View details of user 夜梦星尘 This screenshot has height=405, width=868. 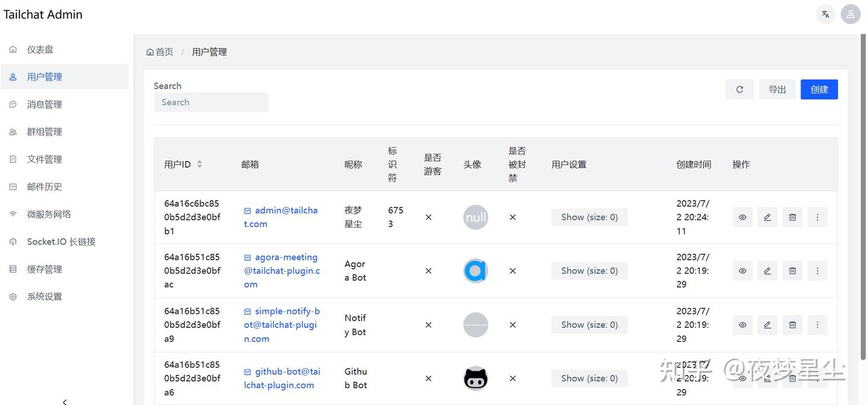(x=742, y=217)
